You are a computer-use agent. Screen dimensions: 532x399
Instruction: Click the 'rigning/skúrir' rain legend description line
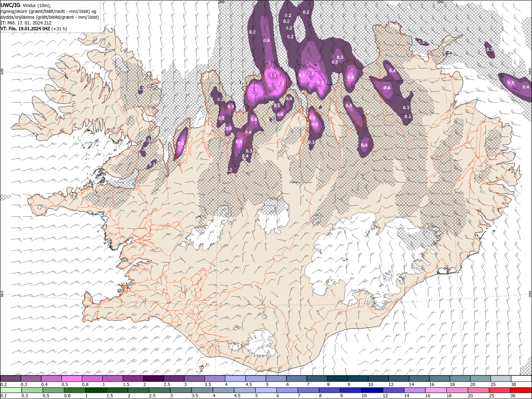coord(49,11)
